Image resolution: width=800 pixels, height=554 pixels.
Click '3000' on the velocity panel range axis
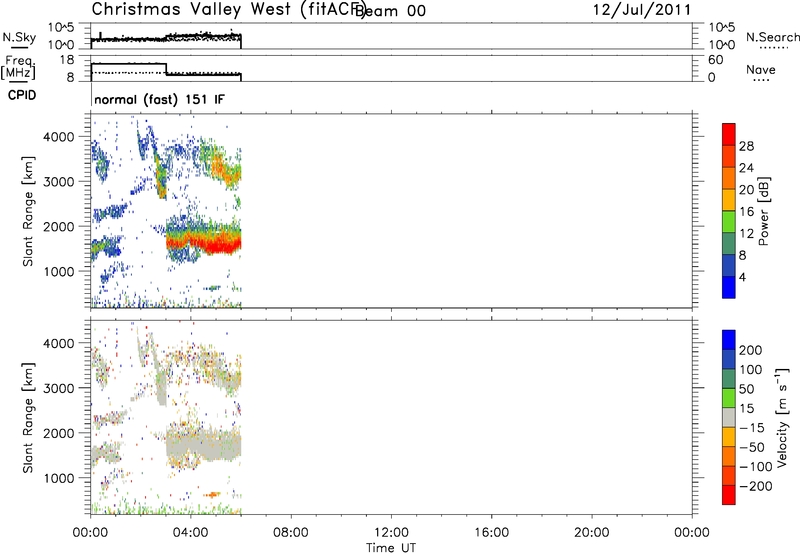pyautogui.click(x=59, y=388)
